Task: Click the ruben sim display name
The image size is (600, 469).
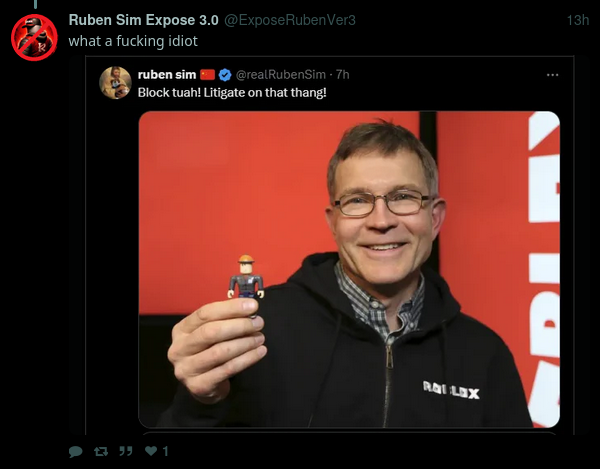Action: [x=167, y=74]
